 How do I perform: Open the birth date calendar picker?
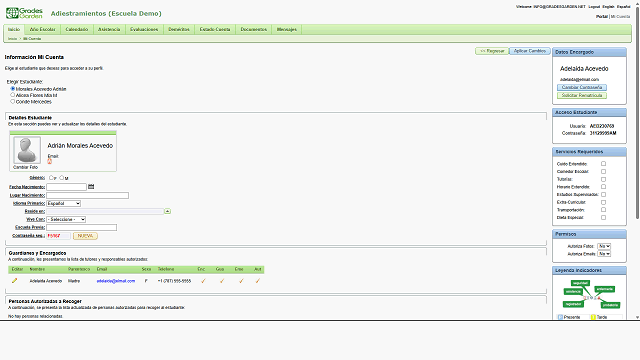[x=91, y=187]
